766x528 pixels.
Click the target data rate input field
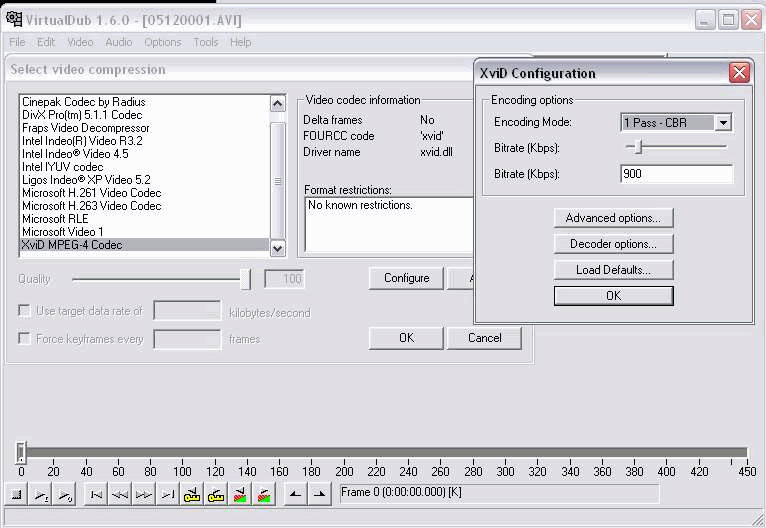[187, 311]
